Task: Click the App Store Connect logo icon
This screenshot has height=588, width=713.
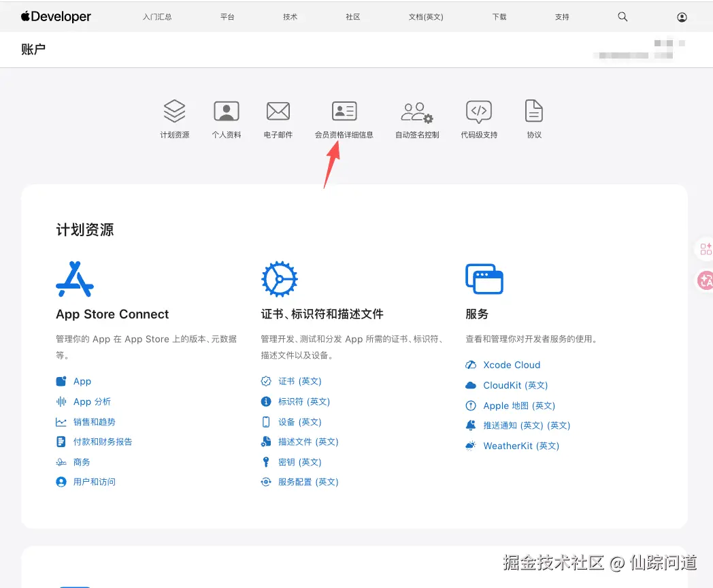Action: point(75,279)
